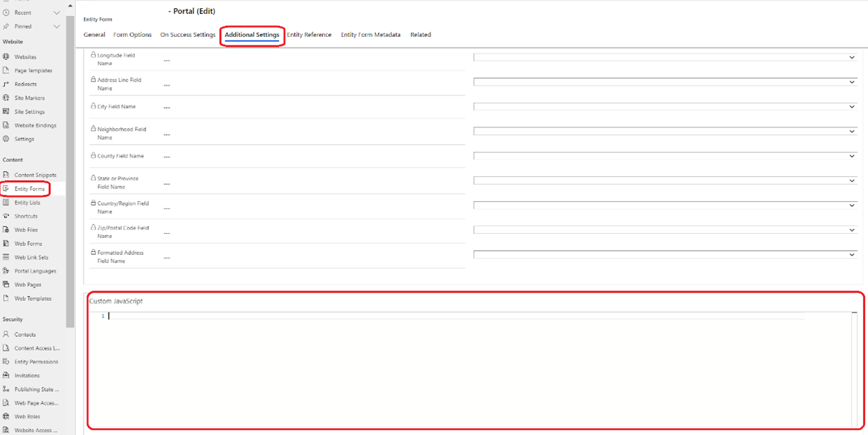
Task: Click the Entity Permissions icon
Action: [x=6, y=362]
